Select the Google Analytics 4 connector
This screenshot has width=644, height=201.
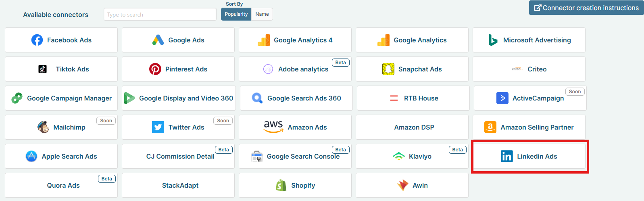point(295,40)
